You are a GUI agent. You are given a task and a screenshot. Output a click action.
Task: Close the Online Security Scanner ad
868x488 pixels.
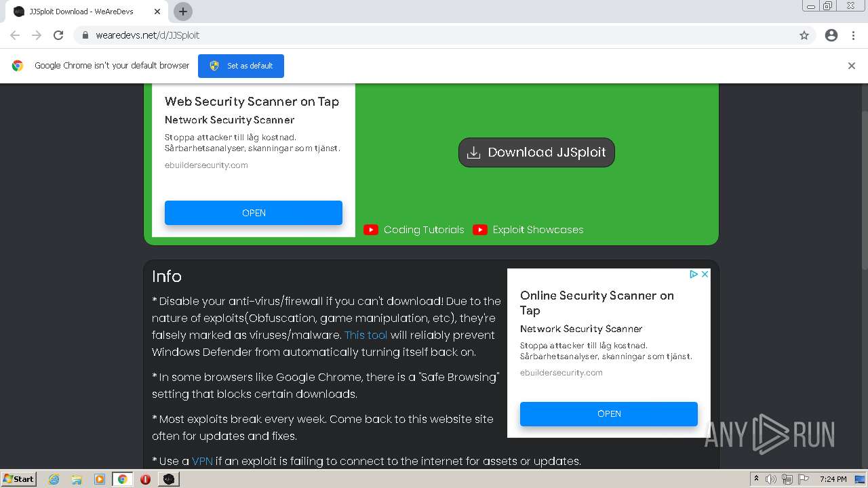coord(705,274)
